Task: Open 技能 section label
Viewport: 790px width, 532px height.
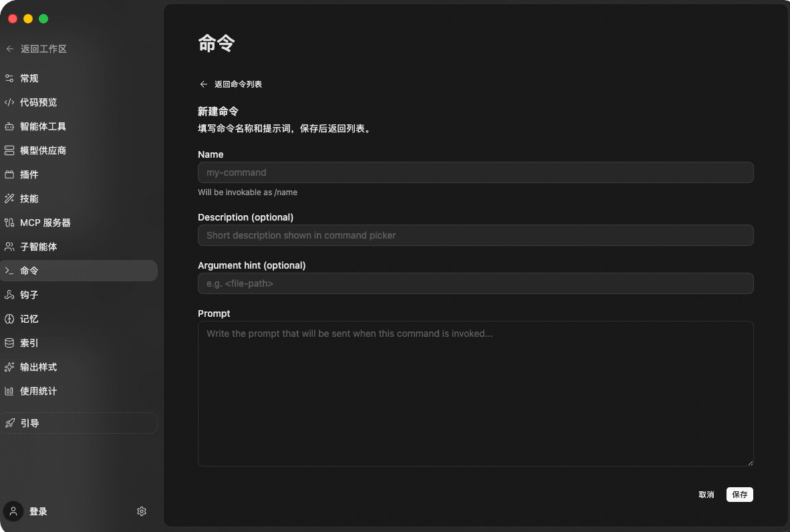Action: [x=29, y=198]
